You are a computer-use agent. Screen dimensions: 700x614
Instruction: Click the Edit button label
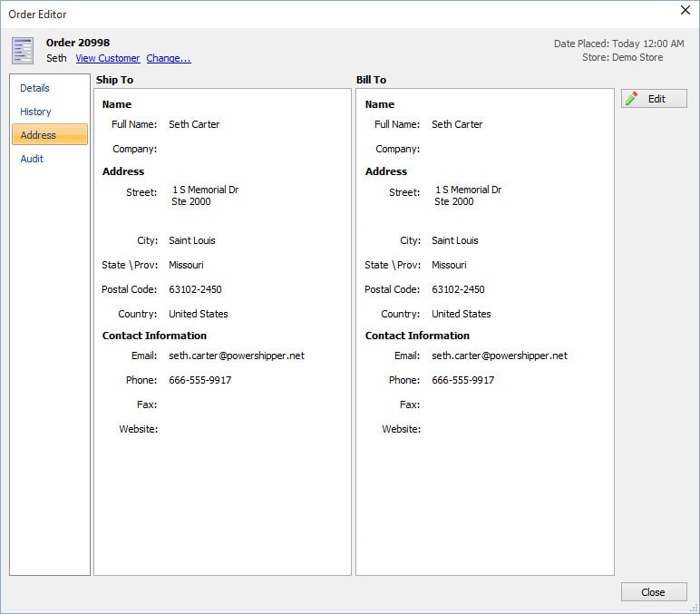click(x=656, y=99)
